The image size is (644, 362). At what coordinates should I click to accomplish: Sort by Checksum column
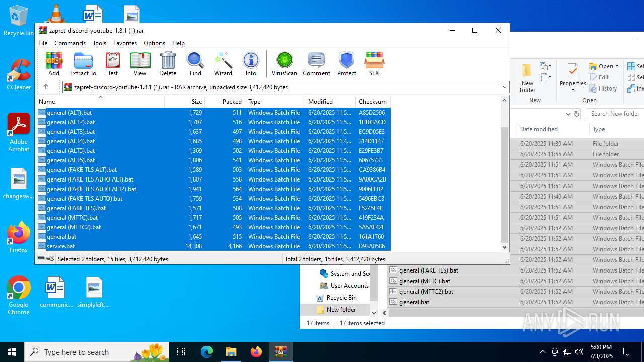[x=373, y=101]
